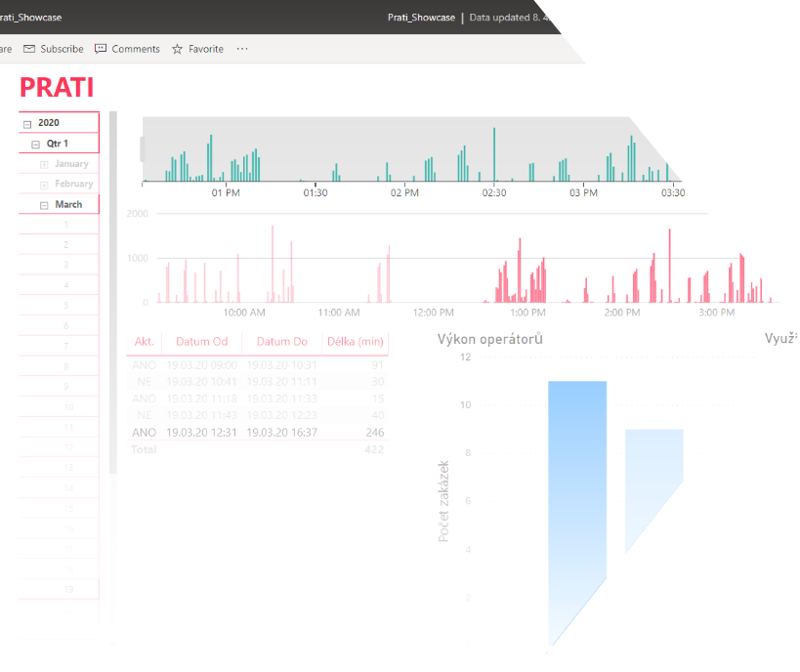
Task: Sort by Délka (min) column header
Action: 356,341
